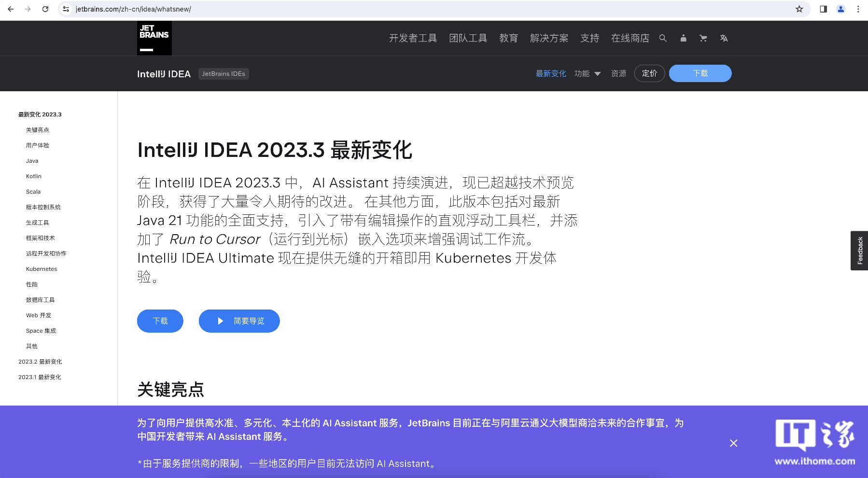Open 教育 menu
The image size is (868, 478).
coord(508,38)
